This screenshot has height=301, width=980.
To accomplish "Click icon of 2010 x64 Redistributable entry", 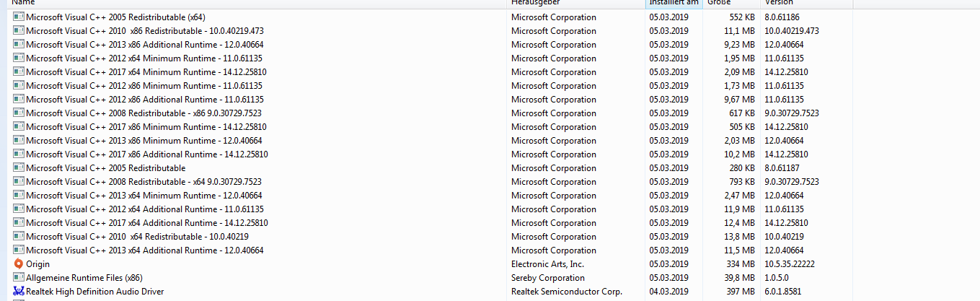I will point(19,236).
